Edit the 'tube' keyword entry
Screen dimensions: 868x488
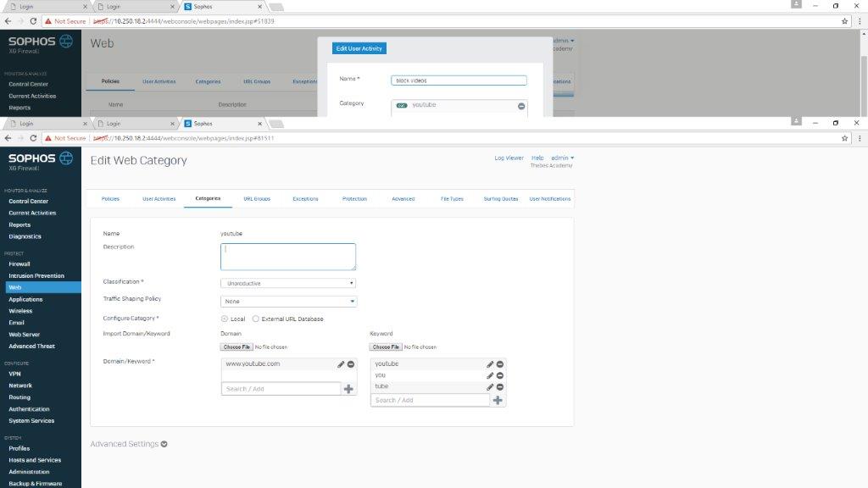(x=490, y=386)
